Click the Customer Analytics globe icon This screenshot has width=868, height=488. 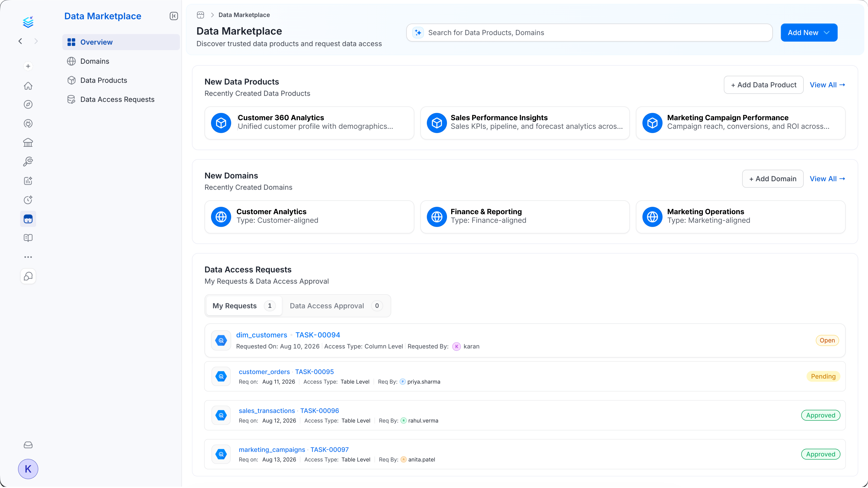pos(221,217)
